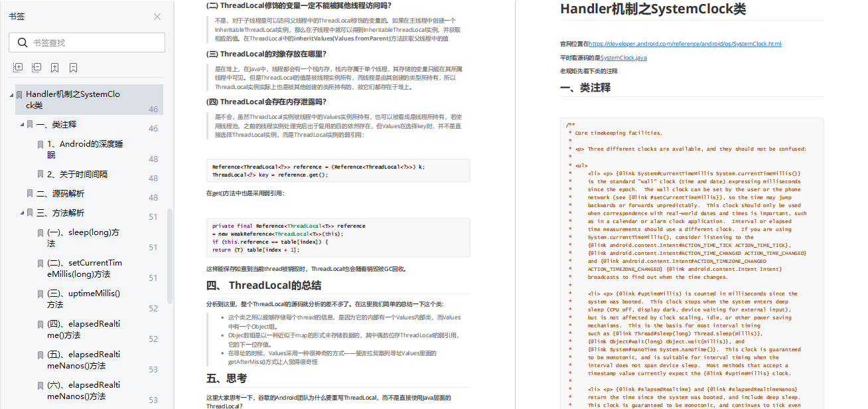The height and width of the screenshot is (409, 868).
Task: Click page number 52 beside (三)、uptimeMillis()方法
Action: [153, 309]
